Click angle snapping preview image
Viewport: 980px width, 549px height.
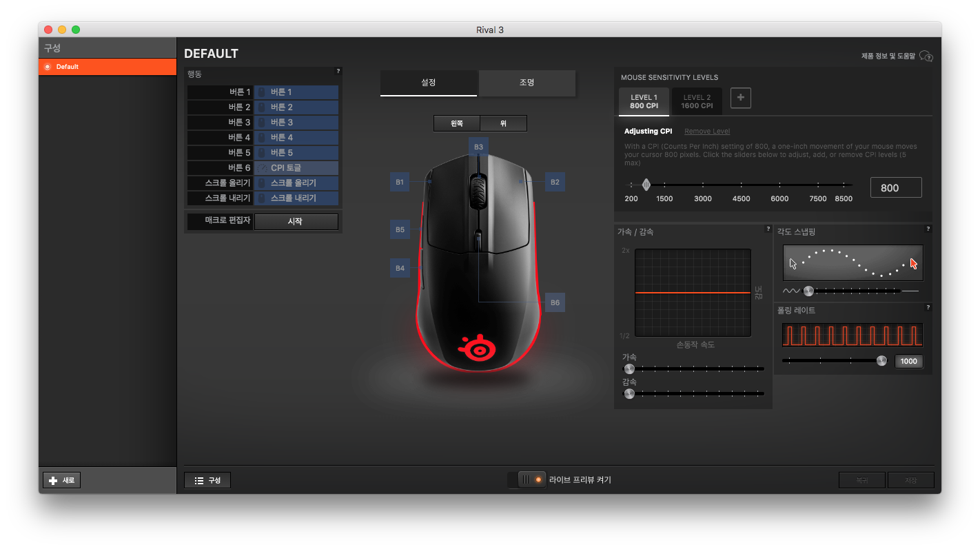point(853,263)
